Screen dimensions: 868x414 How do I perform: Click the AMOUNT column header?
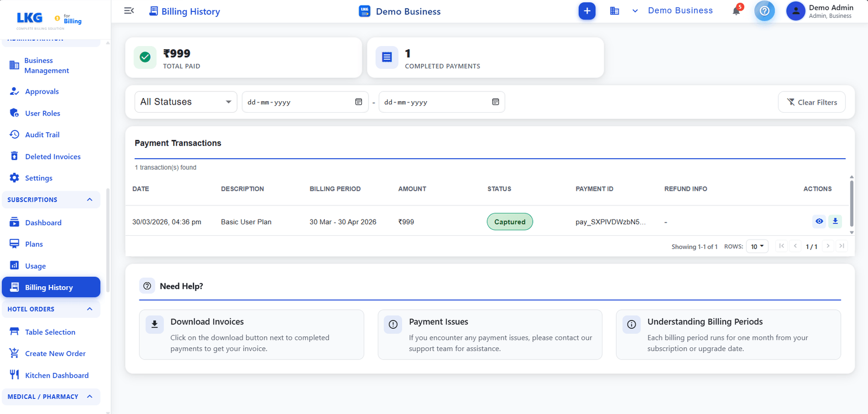pyautogui.click(x=412, y=189)
